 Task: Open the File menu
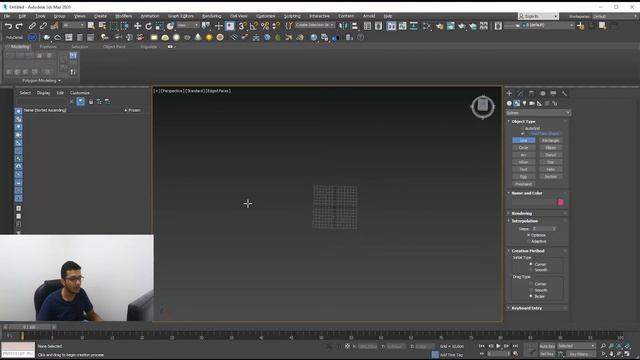click(7, 16)
